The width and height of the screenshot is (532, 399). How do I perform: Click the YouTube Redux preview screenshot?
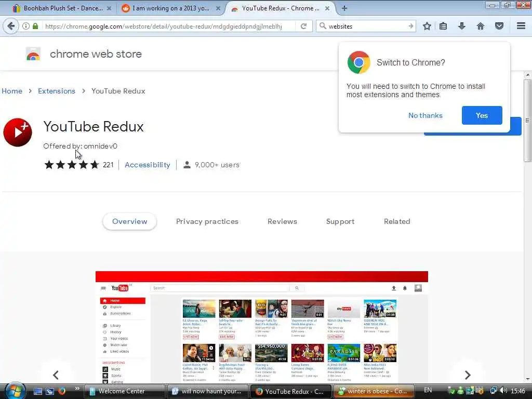tap(262, 327)
